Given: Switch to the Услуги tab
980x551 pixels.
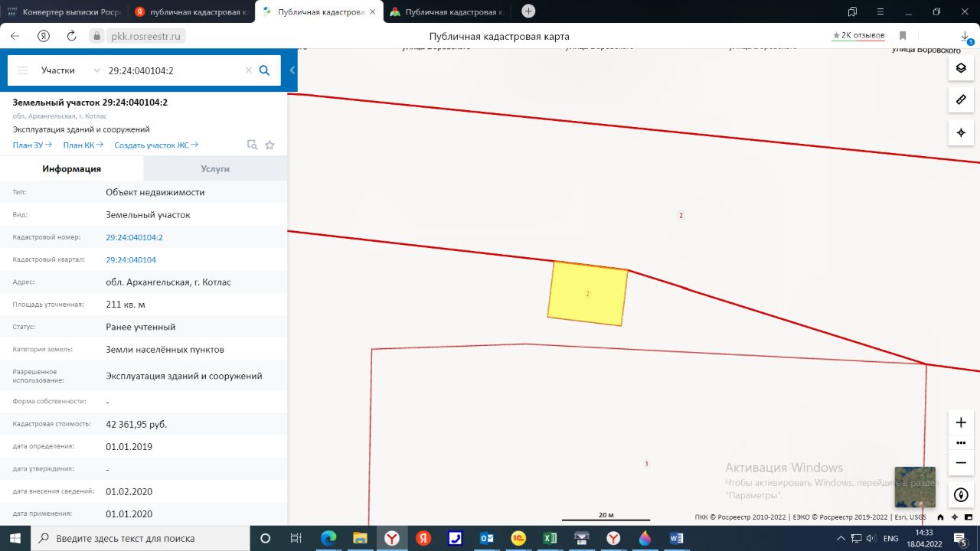Looking at the screenshot, I should pos(215,169).
